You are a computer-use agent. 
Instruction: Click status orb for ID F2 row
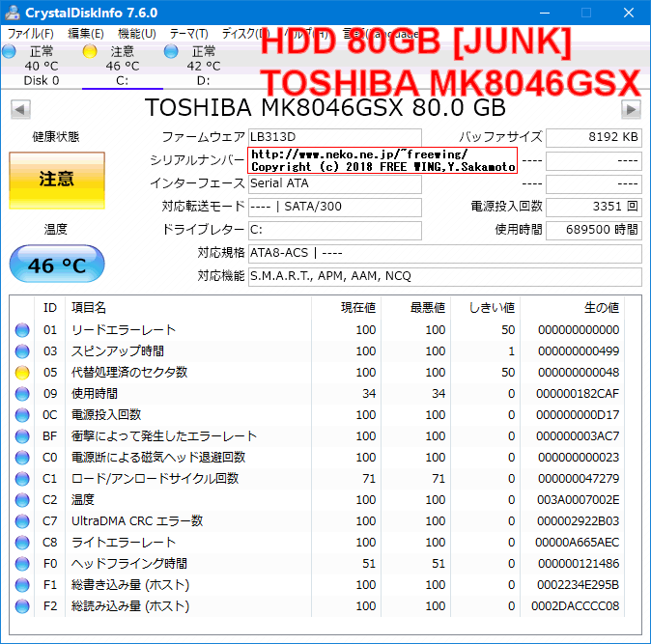point(22,606)
